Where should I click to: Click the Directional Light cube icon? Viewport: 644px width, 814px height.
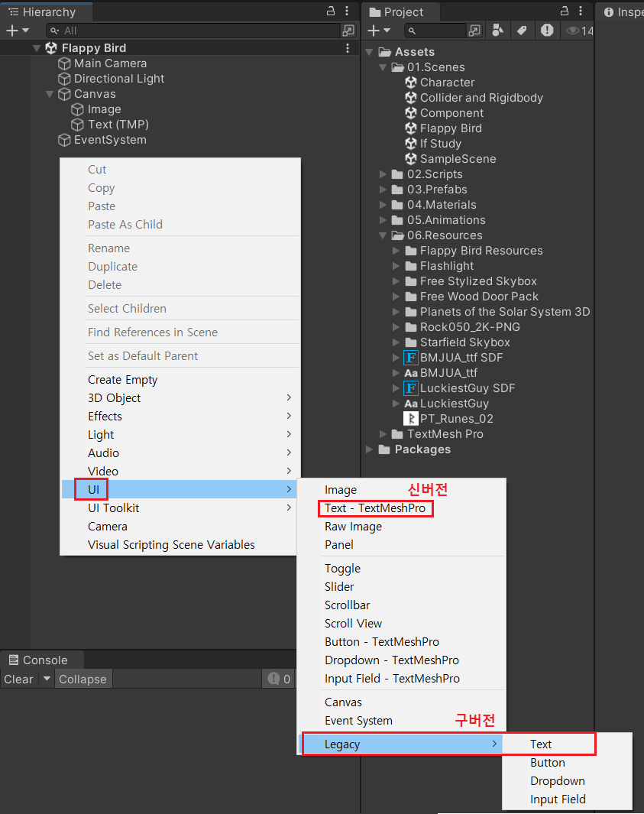[64, 79]
